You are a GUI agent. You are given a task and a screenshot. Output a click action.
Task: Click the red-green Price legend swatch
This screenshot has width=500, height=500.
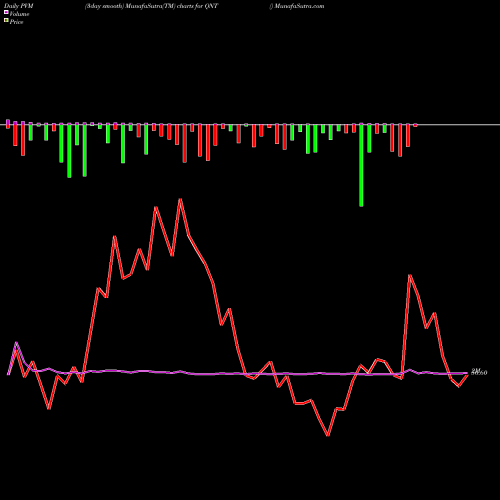click(x=6, y=21)
